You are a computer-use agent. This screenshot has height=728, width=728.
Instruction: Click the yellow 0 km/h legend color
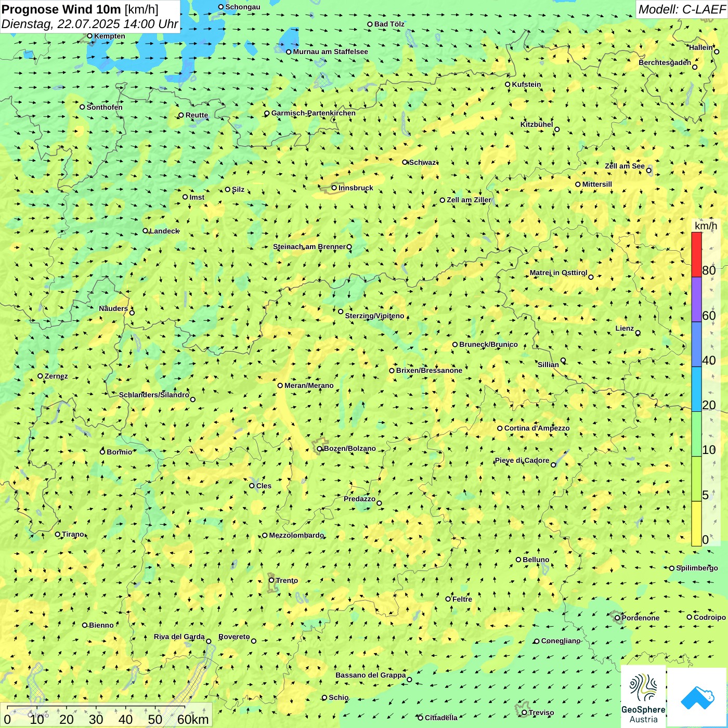pos(696,524)
